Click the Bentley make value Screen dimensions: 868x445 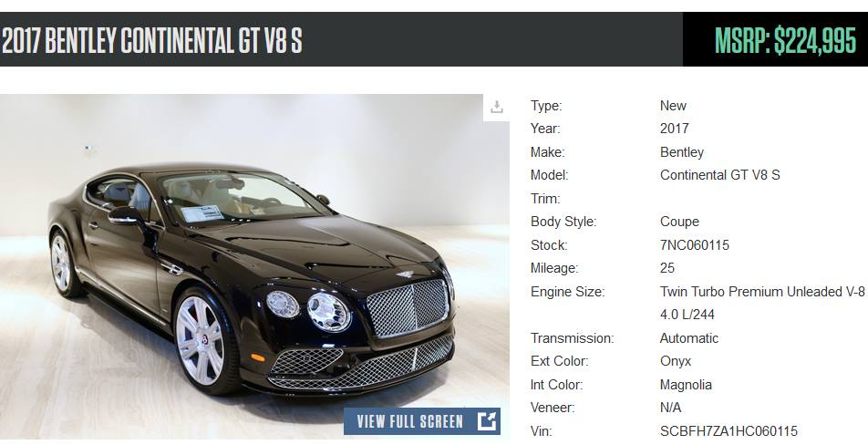tap(681, 152)
